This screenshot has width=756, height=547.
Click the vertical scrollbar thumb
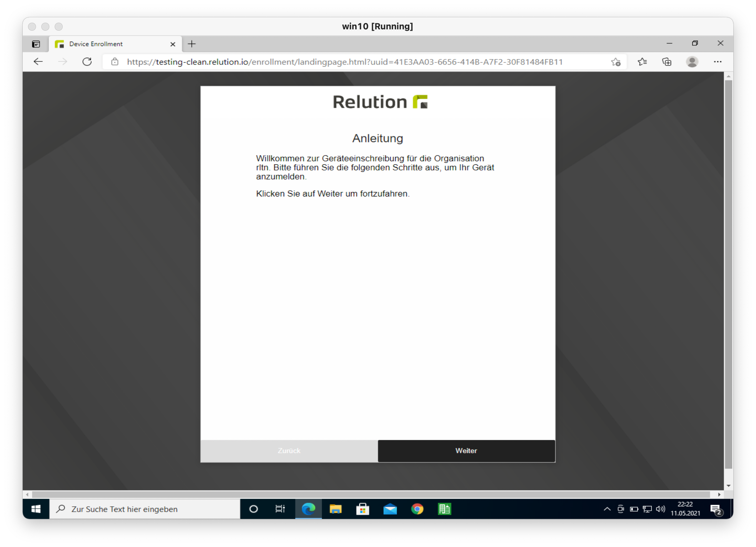(728, 274)
